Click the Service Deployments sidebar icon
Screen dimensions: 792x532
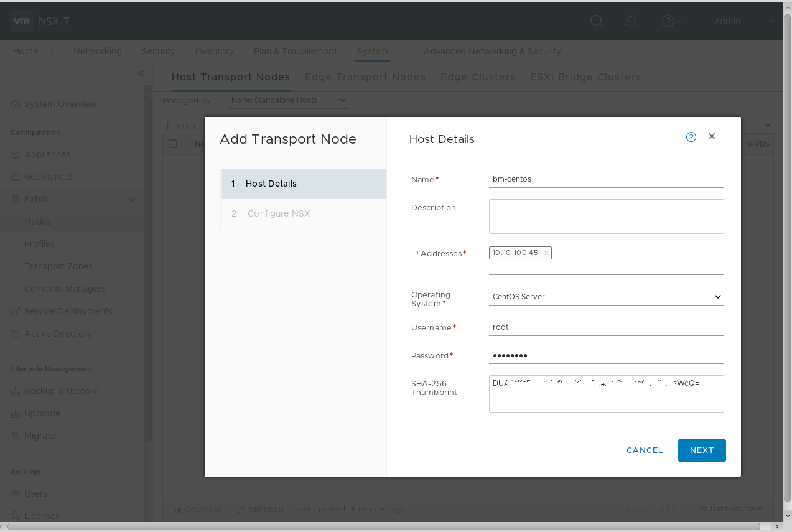click(16, 311)
